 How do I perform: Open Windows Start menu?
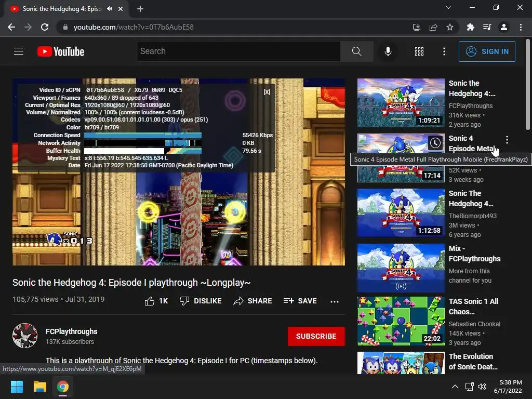click(x=17, y=387)
